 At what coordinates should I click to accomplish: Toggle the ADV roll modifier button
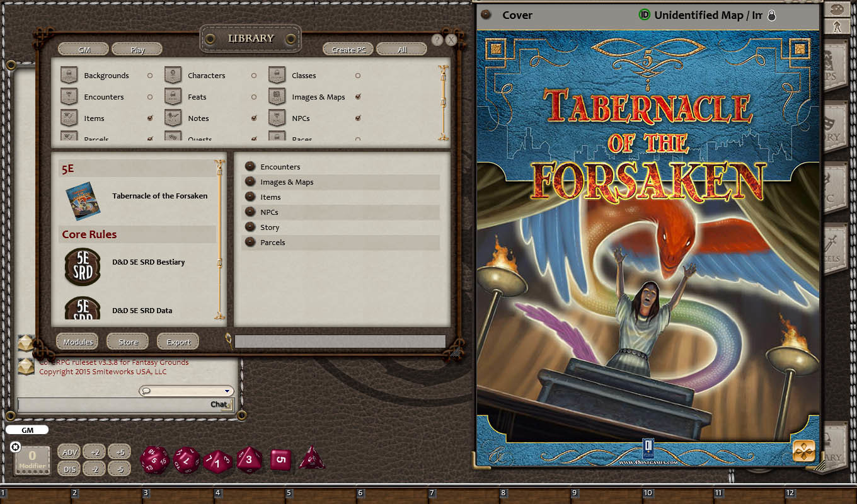69,452
